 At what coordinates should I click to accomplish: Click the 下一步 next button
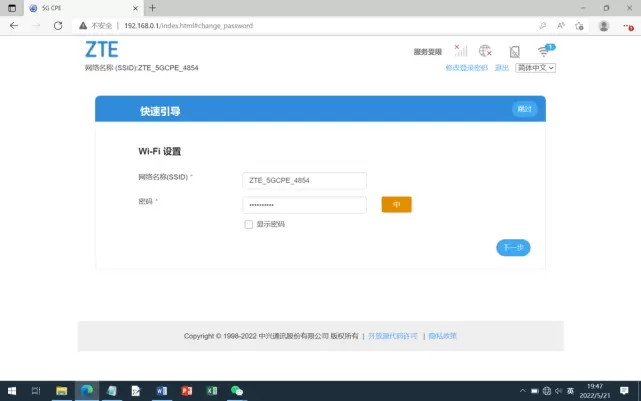pyautogui.click(x=513, y=247)
